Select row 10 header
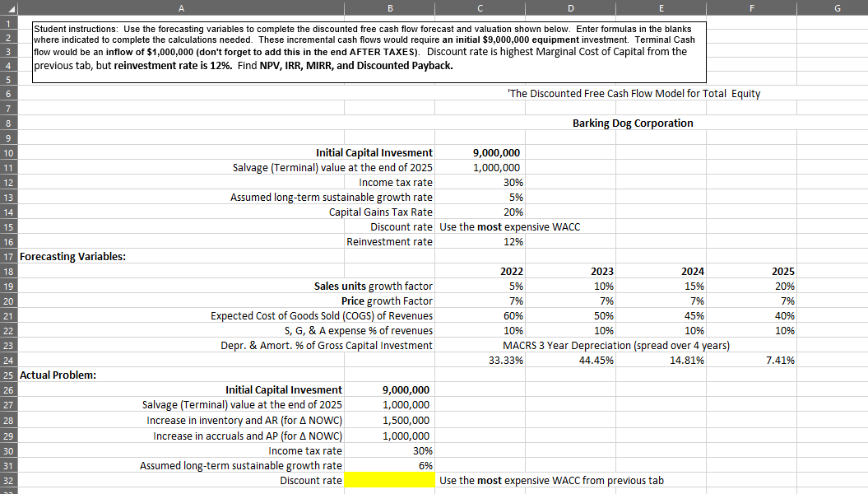Viewport: 868px width, 494px height. point(8,153)
